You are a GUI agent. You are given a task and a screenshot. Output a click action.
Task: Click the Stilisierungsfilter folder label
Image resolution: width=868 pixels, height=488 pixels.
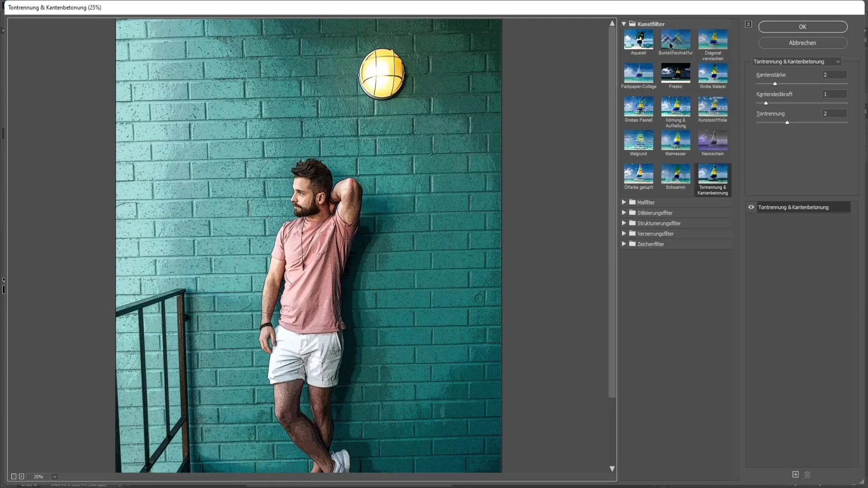click(x=655, y=213)
